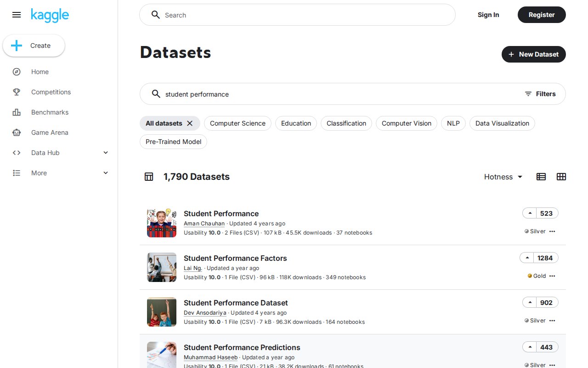The height and width of the screenshot is (368, 588).
Task: Switch to list view layout icon
Action: (x=541, y=177)
